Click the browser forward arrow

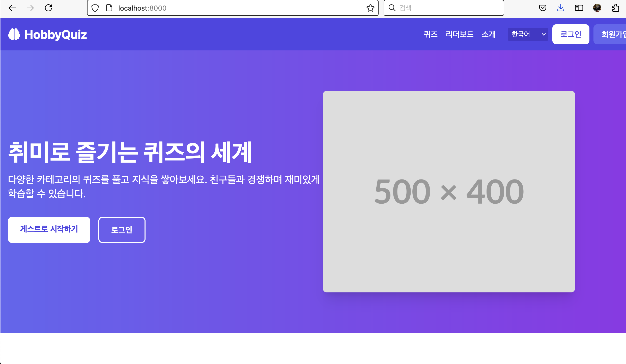click(30, 8)
